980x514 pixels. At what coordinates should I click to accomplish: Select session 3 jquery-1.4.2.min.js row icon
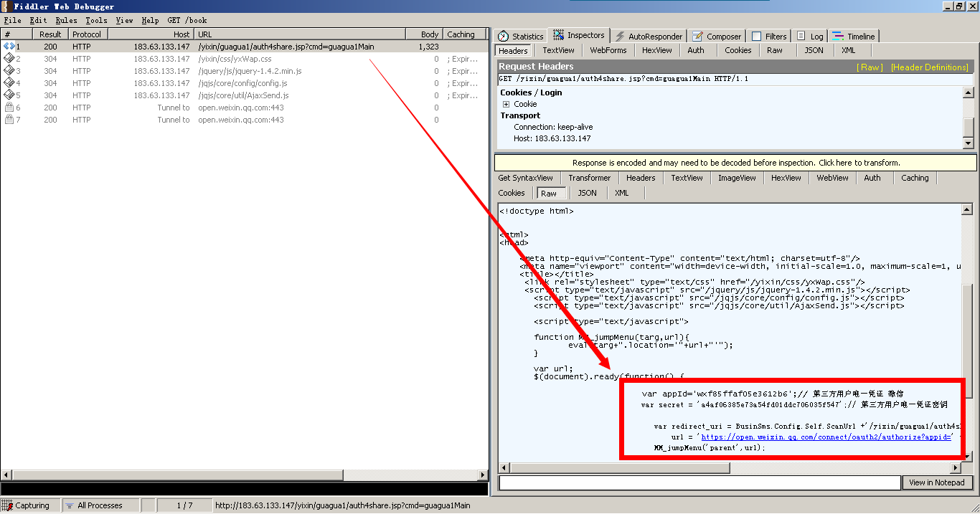click(9, 71)
